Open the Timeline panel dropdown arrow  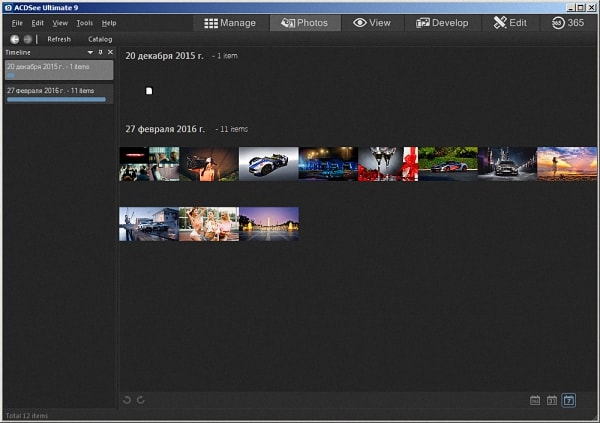click(x=90, y=52)
